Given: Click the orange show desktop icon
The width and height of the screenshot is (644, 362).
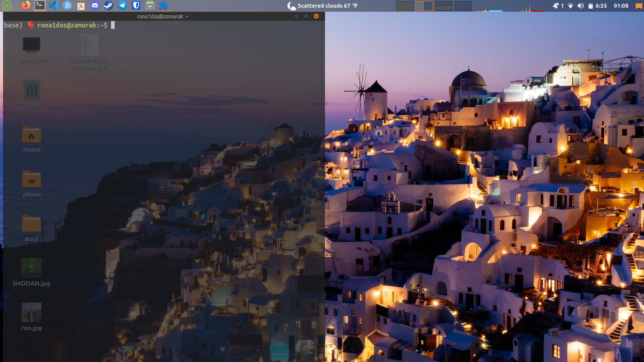Looking at the screenshot, I should [x=639, y=6].
